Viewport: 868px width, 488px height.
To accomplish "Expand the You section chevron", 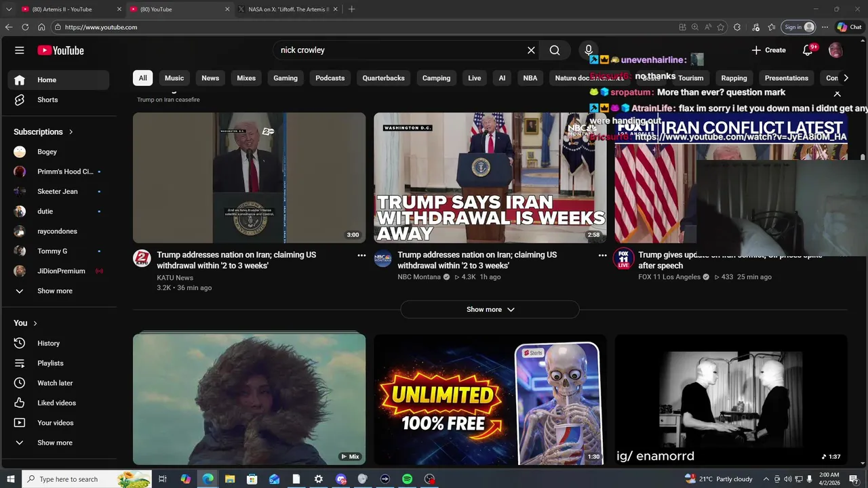I will tap(35, 323).
